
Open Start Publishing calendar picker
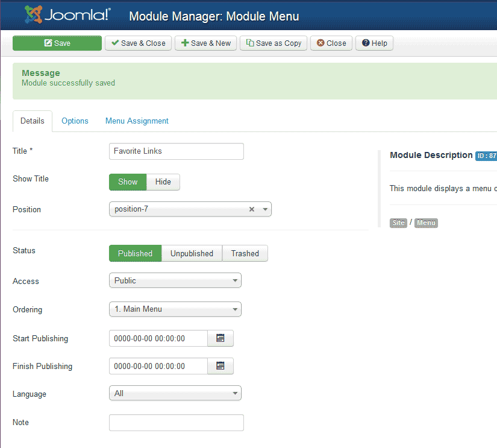220,338
